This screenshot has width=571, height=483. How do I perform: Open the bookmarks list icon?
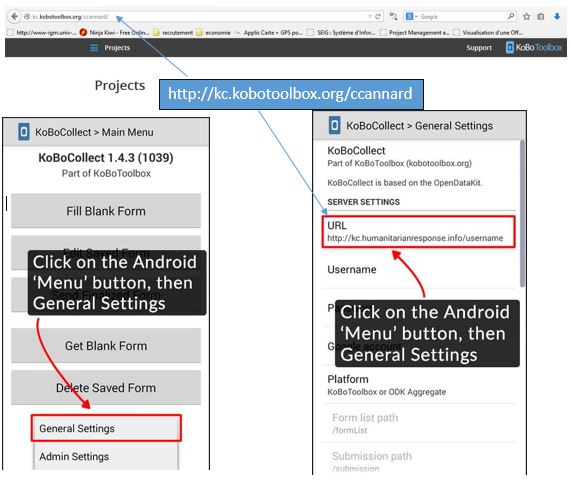coord(541,16)
